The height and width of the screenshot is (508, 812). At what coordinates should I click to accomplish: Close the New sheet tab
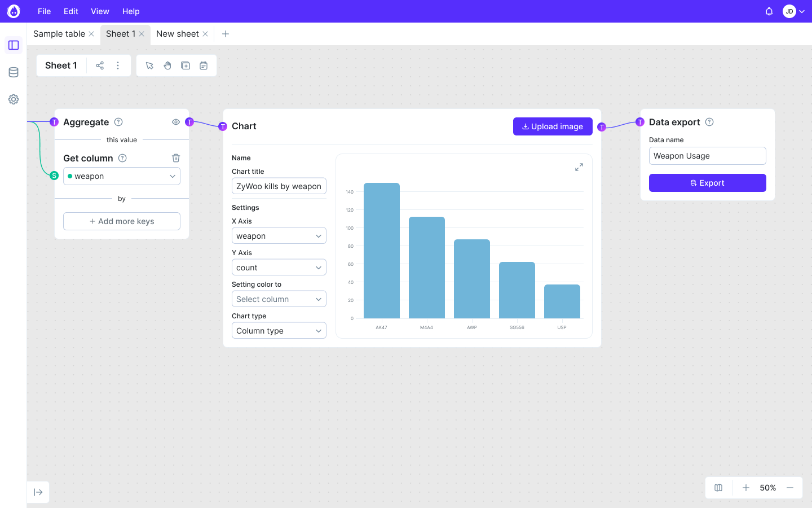click(205, 34)
